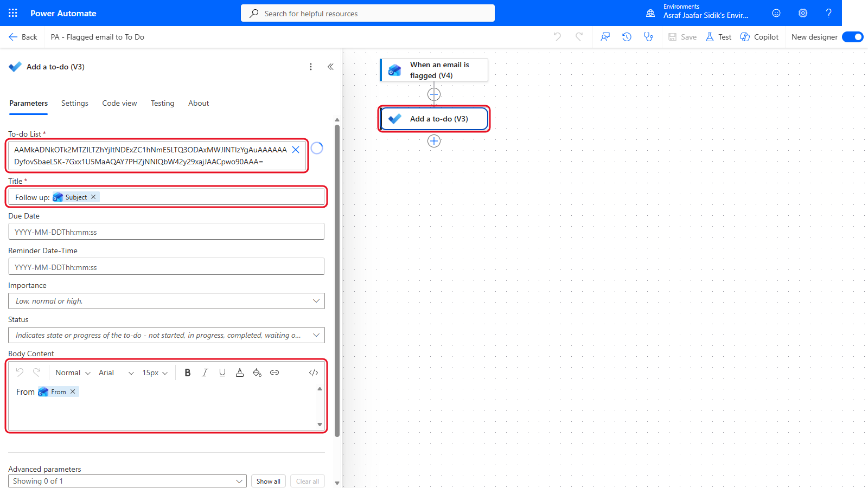Open the more options menu for Add a to-do
The height and width of the screenshot is (488, 868).
click(311, 67)
